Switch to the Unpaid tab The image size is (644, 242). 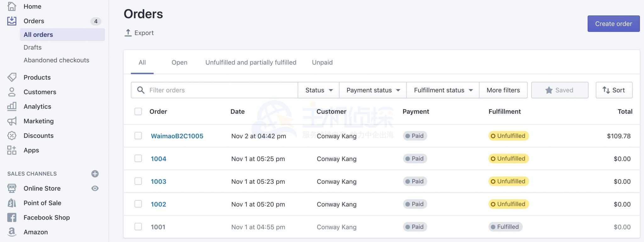point(322,62)
